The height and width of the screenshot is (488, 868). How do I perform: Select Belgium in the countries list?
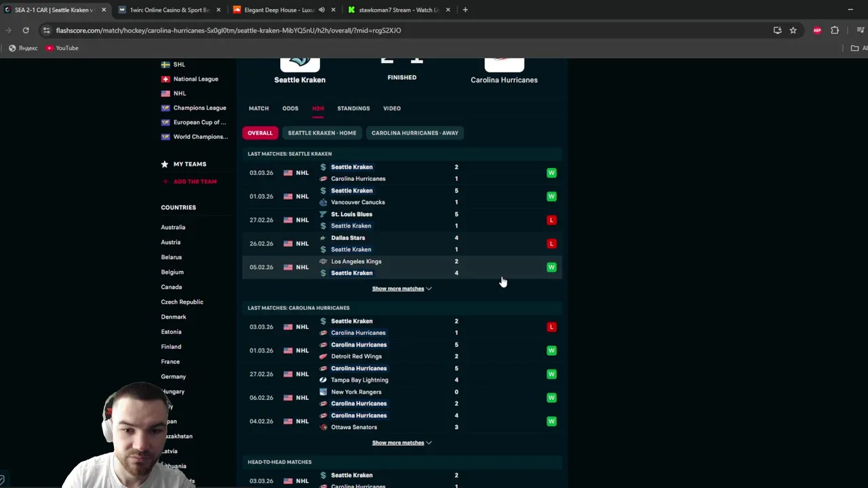(x=172, y=272)
